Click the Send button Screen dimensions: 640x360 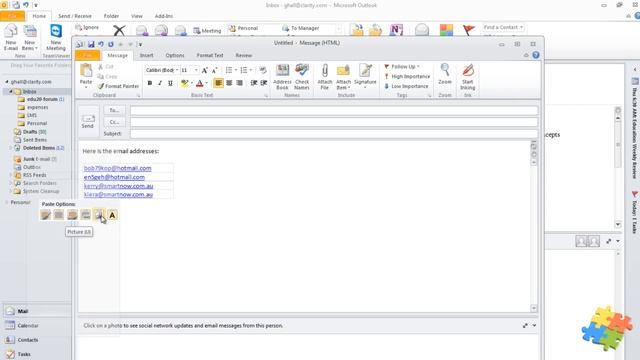(88, 122)
